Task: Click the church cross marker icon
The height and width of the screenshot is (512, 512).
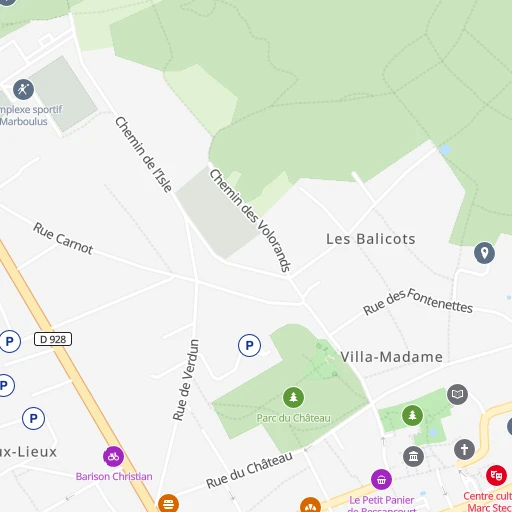Action: click(x=464, y=449)
